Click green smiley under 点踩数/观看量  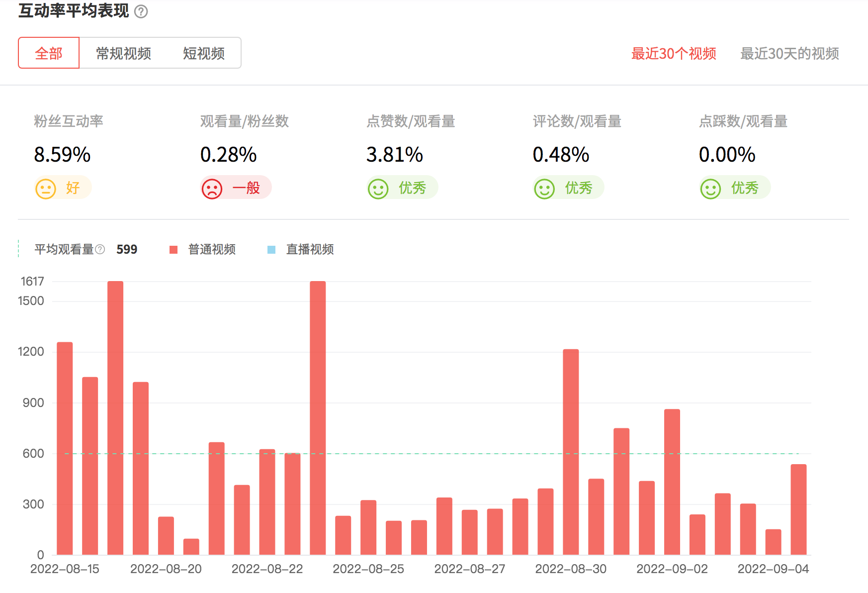(x=710, y=189)
